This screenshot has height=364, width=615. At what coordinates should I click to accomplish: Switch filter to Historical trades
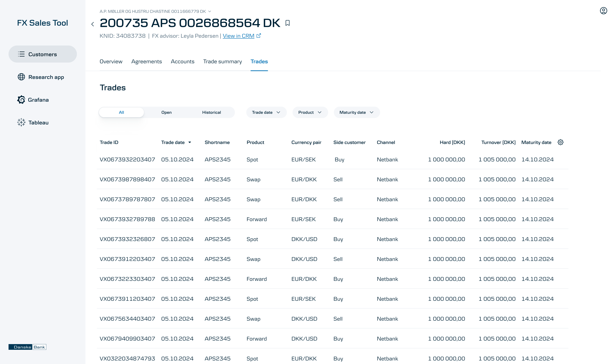pos(211,112)
